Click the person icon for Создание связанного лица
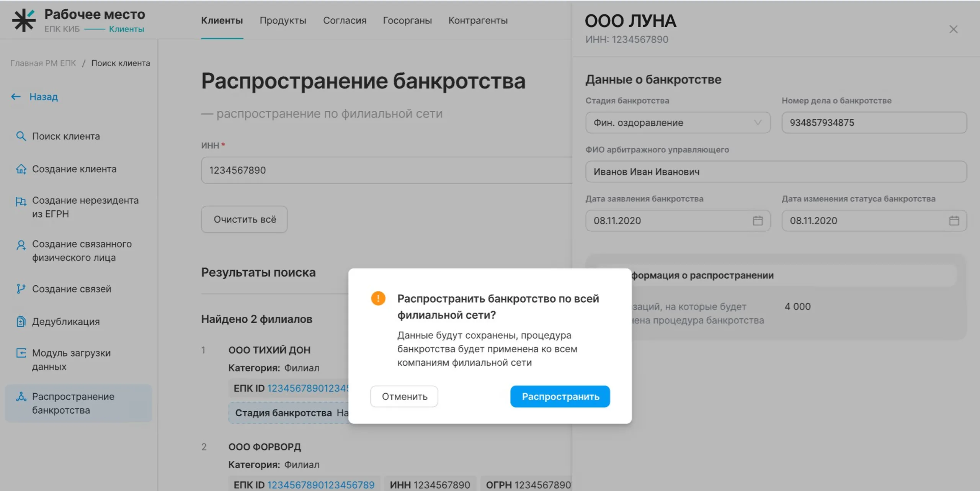 pyautogui.click(x=21, y=245)
